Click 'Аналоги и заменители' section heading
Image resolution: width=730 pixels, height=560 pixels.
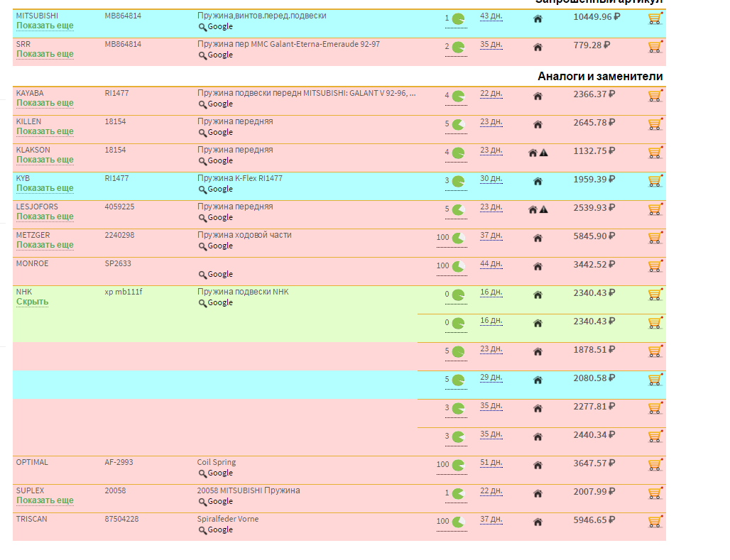click(600, 77)
